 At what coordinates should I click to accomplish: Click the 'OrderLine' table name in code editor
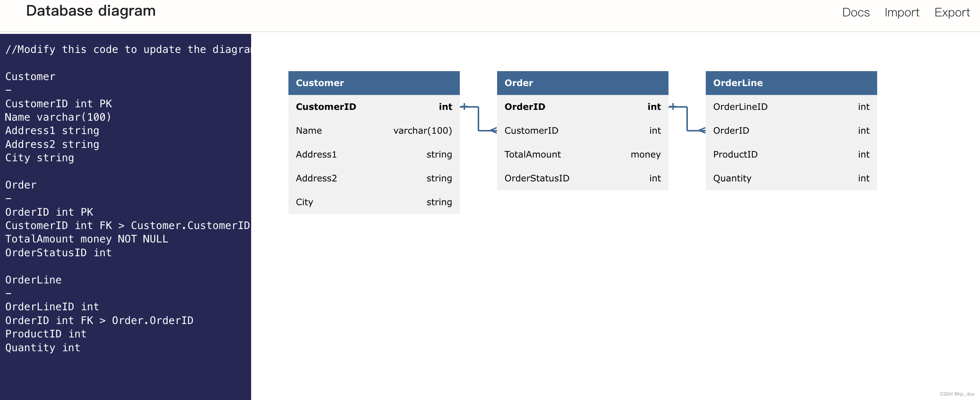tap(34, 280)
